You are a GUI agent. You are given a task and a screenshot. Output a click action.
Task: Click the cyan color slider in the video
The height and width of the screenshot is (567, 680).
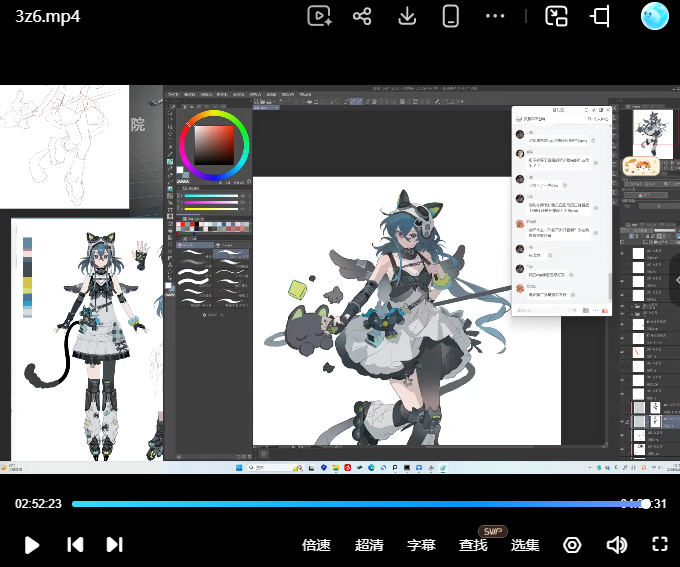[x=211, y=196]
